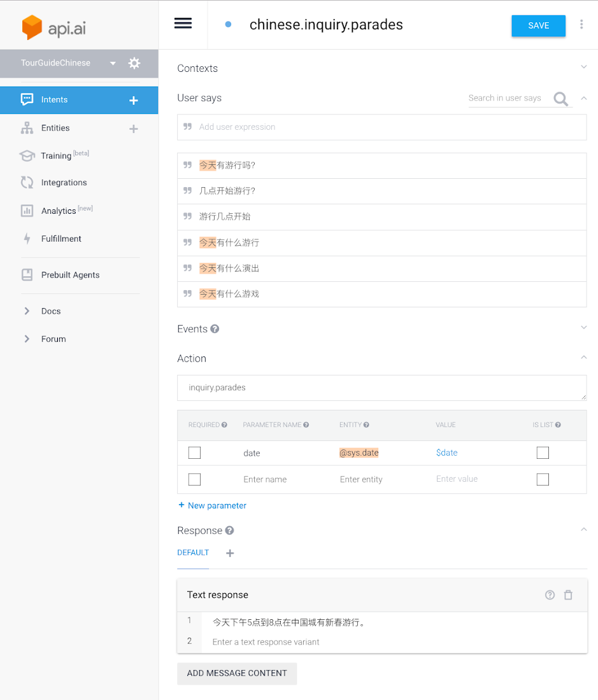Open the Training beta section
598x700 pixels.
pos(57,155)
